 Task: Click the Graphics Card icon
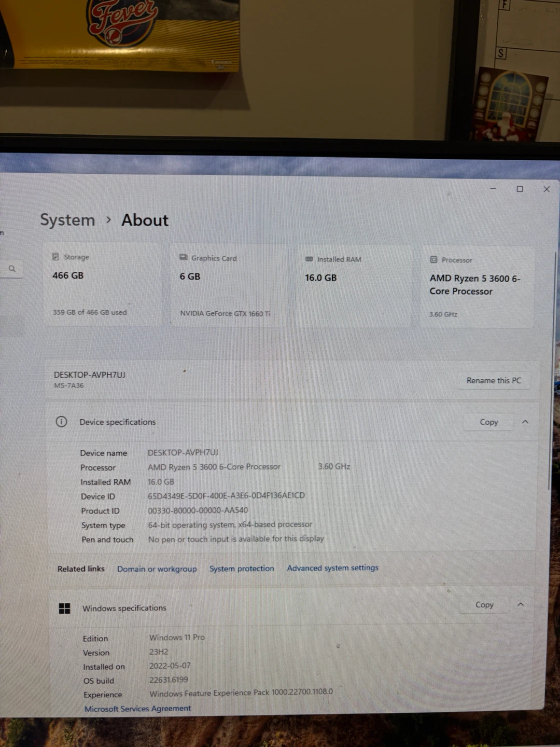(x=184, y=257)
